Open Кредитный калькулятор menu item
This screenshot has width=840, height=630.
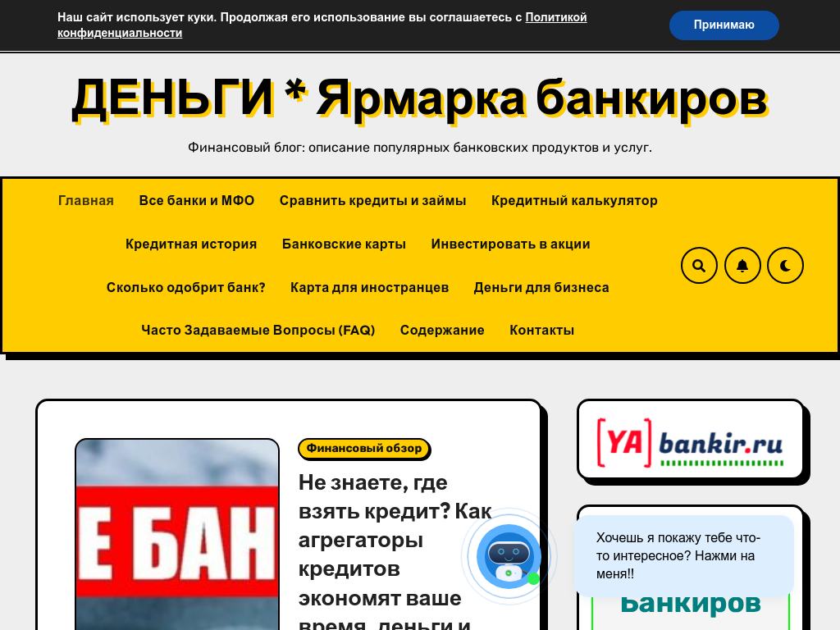[574, 201]
